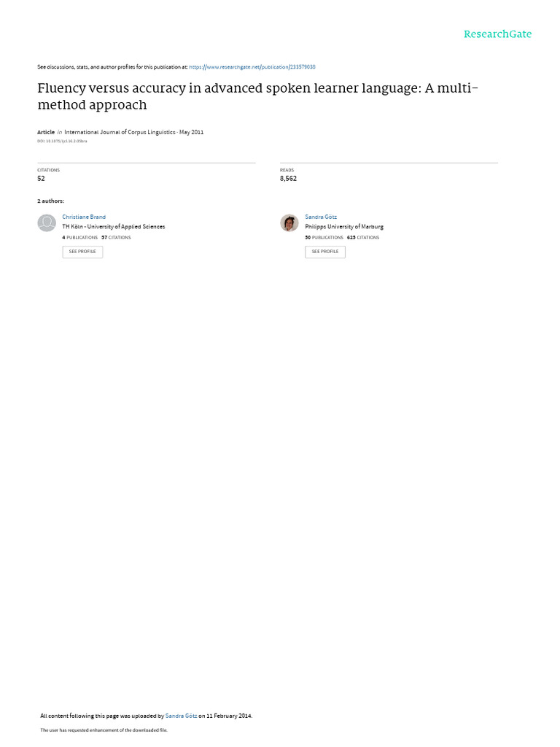
Task: Click the paper title 'Fluency versus accuracy'
Action: coord(257,96)
